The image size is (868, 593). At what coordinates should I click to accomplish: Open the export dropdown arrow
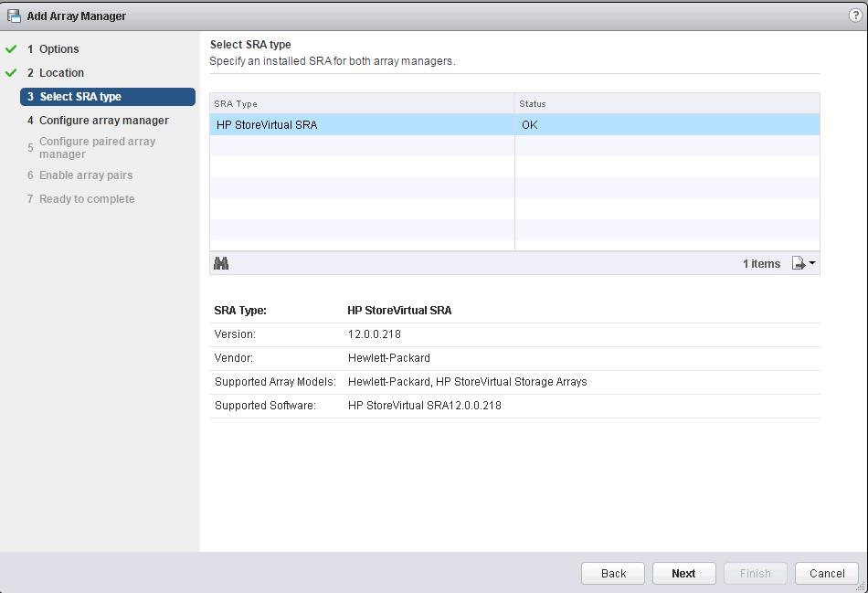pos(812,263)
